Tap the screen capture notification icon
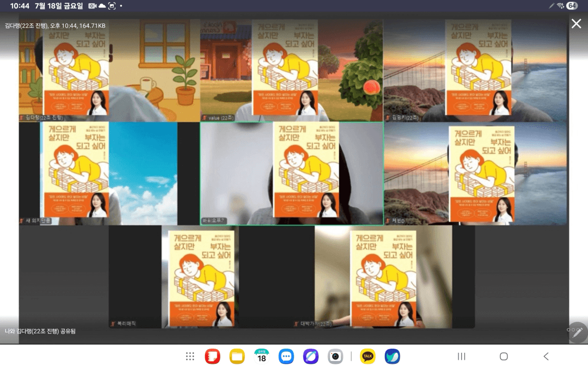 pos(112,6)
